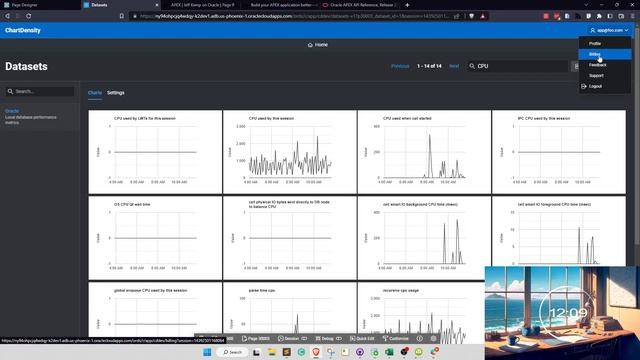Choose Support from the user menu
The width and height of the screenshot is (640, 360).
(605, 76)
